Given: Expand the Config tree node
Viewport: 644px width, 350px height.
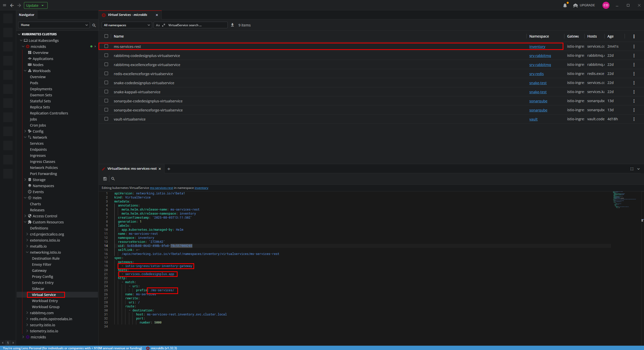Looking at the screenshot, I should [x=25, y=131].
